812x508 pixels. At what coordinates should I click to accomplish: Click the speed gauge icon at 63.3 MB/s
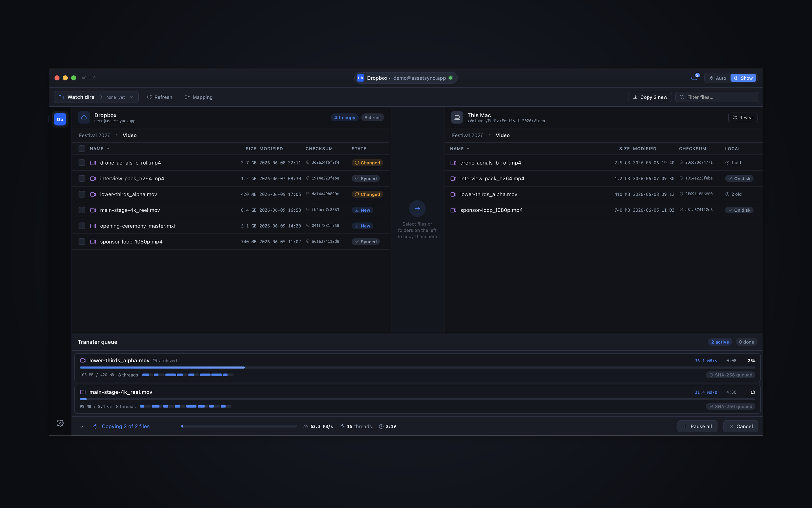[x=306, y=427]
